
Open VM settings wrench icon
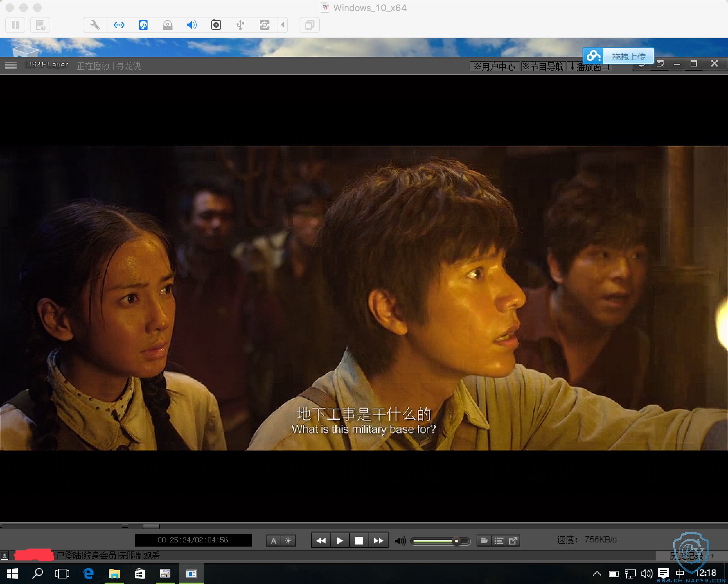pos(95,25)
